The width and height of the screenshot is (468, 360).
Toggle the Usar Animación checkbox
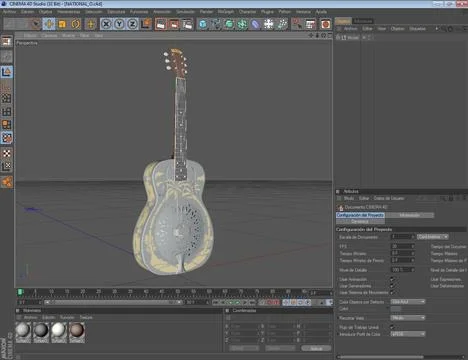coord(392,279)
